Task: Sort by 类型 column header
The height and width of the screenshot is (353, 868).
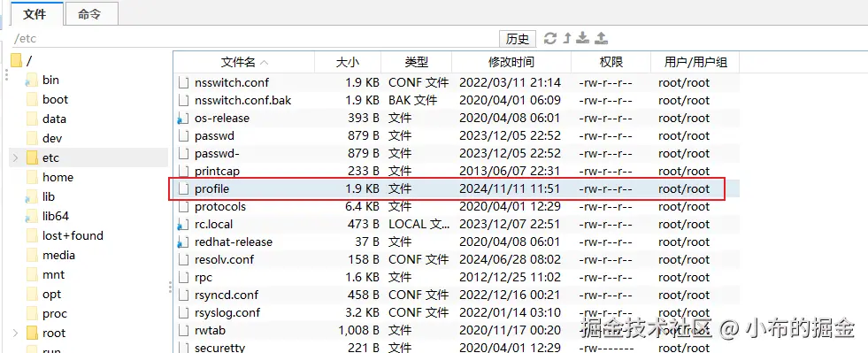Action: [416, 63]
